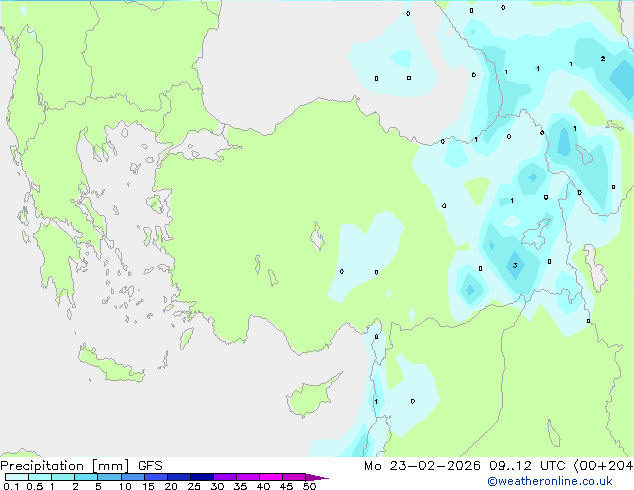
Task: Click the above-50 arrow tip of legend
Action: click(317, 477)
